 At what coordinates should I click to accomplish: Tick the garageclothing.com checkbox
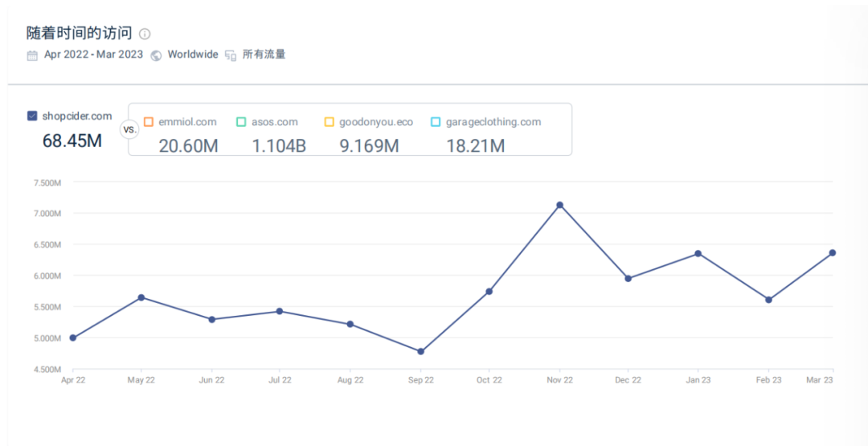coord(436,122)
